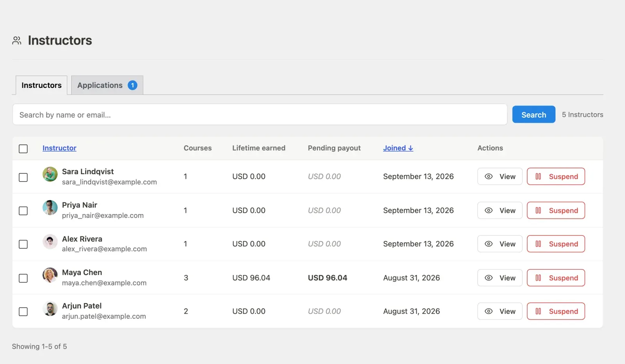Image resolution: width=625 pixels, height=364 pixels.
Task: Tick Arjun Patel's row checkbox
Action: click(23, 312)
